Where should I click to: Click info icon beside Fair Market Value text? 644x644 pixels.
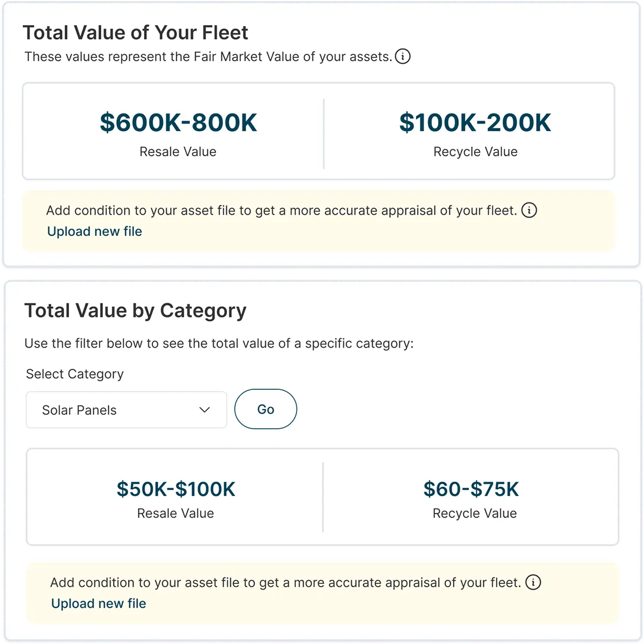tap(403, 56)
